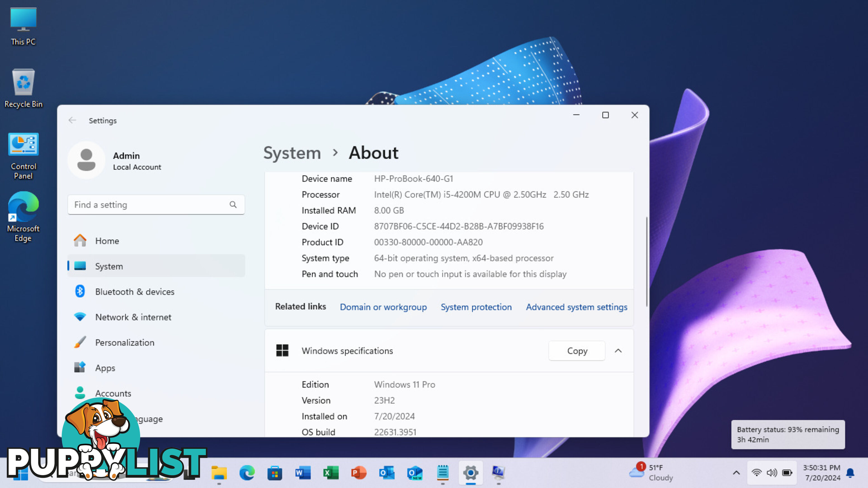Click the Windows specifications logo icon
This screenshot has width=868, height=488.
click(x=282, y=351)
